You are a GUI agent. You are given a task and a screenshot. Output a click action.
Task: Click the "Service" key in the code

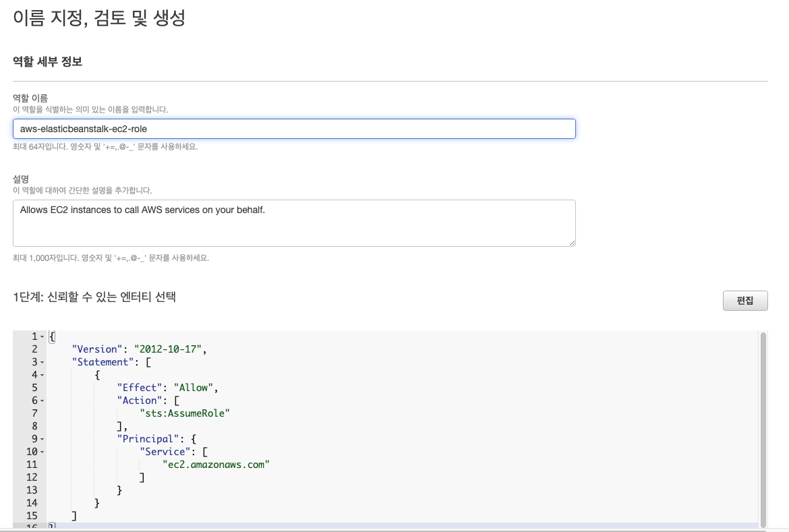[165, 452]
